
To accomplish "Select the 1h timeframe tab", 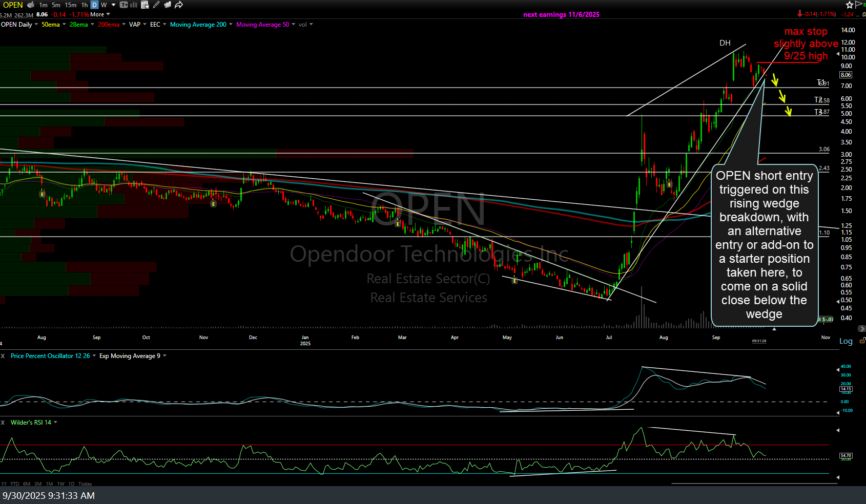I will tap(85, 5).
